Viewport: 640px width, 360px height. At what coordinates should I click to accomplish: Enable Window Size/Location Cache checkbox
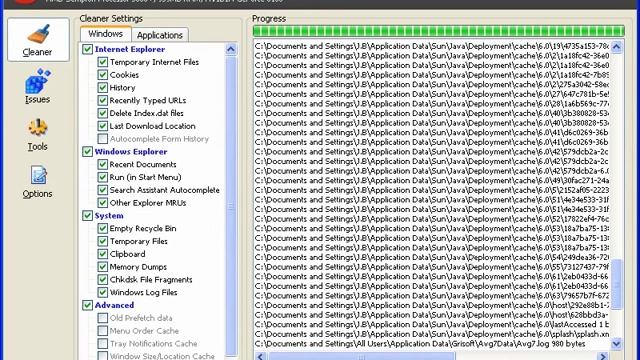[102, 356]
